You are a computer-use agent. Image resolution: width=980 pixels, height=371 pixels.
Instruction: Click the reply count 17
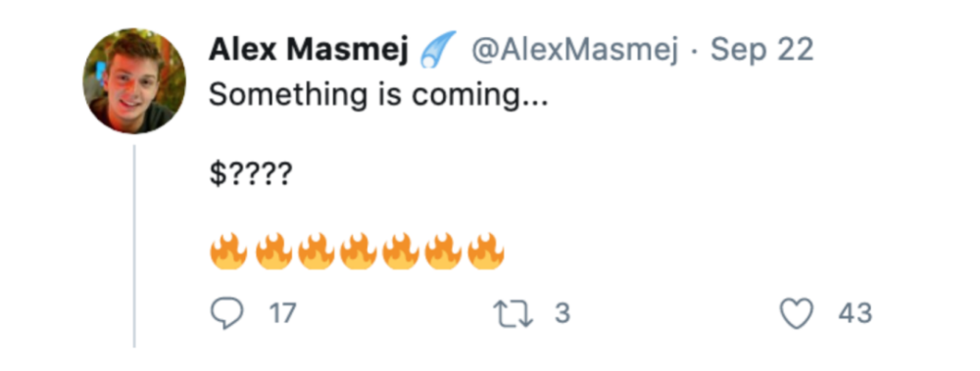point(282,313)
